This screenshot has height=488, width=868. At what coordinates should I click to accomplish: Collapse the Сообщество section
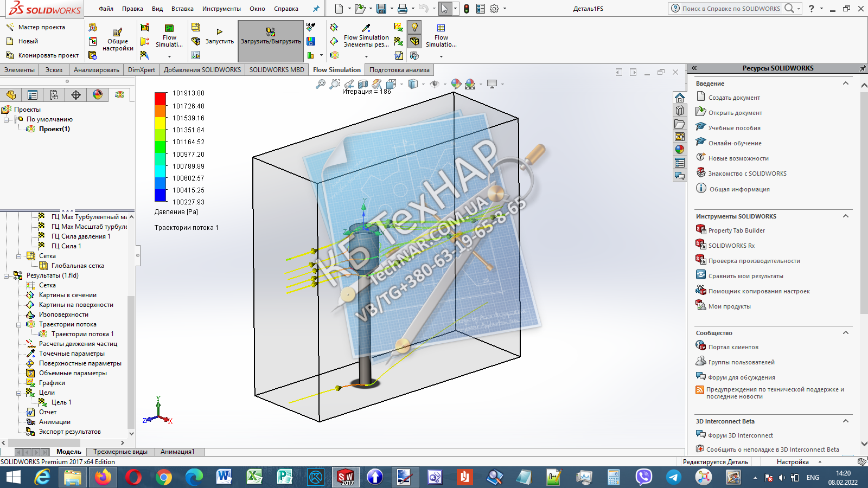point(845,333)
